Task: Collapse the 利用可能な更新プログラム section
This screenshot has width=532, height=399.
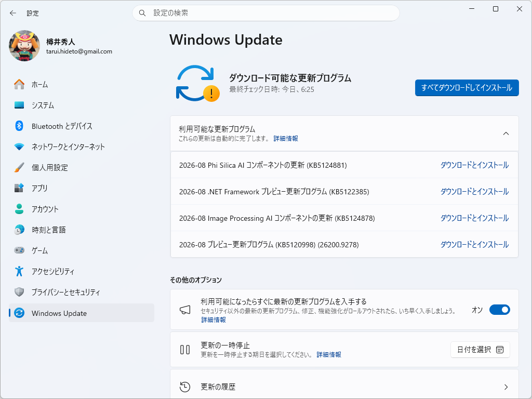Action: pos(506,134)
